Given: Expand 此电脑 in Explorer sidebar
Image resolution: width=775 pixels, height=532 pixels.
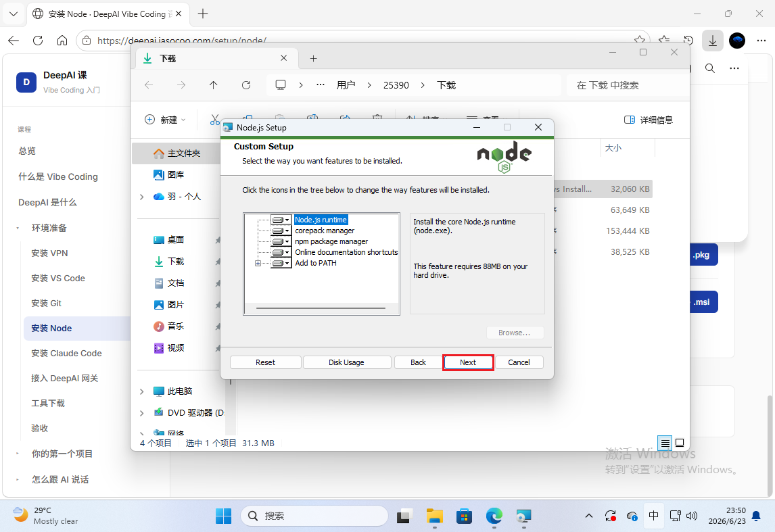Looking at the screenshot, I should (142, 391).
